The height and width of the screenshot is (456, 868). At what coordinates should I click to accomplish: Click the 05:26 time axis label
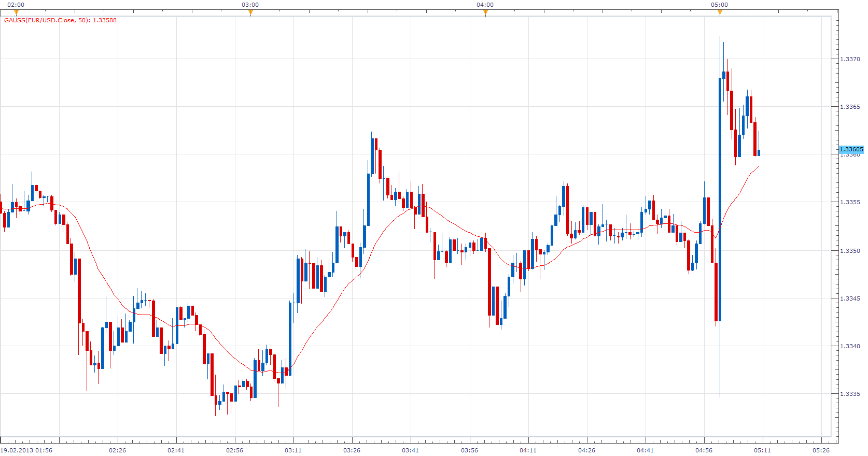(x=821, y=450)
